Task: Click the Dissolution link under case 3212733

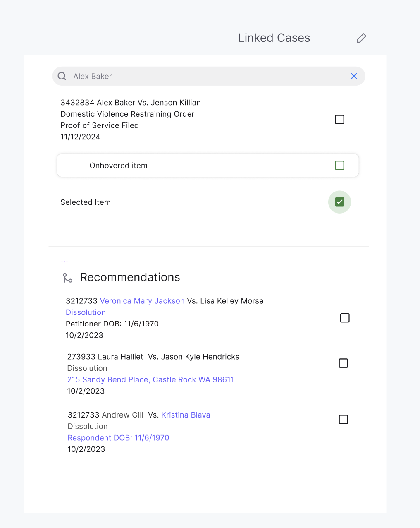Action: pyautogui.click(x=86, y=312)
